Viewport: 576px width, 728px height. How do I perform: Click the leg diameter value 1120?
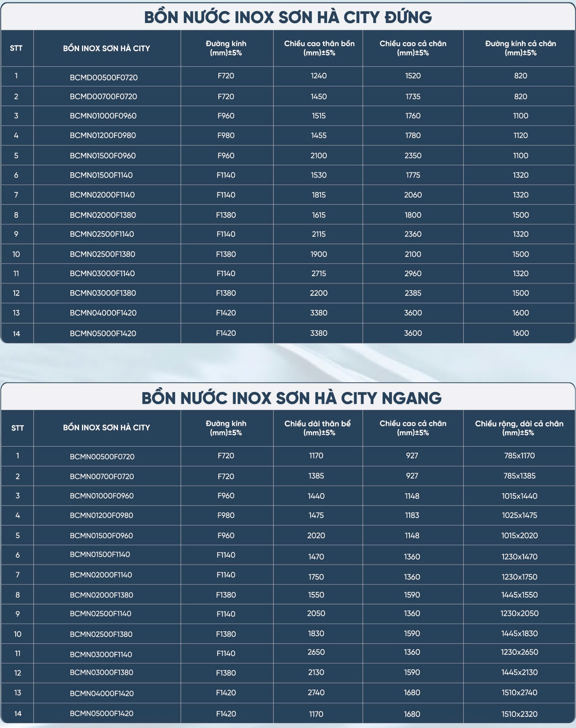(520, 135)
